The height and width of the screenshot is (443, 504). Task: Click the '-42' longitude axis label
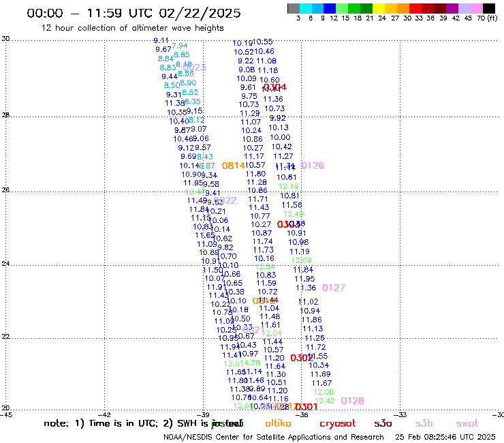(104, 415)
